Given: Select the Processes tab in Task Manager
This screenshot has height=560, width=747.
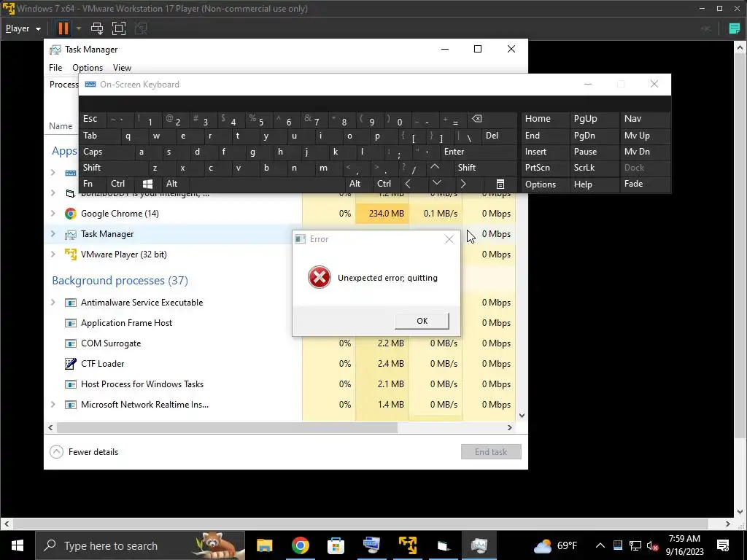Looking at the screenshot, I should [63, 85].
